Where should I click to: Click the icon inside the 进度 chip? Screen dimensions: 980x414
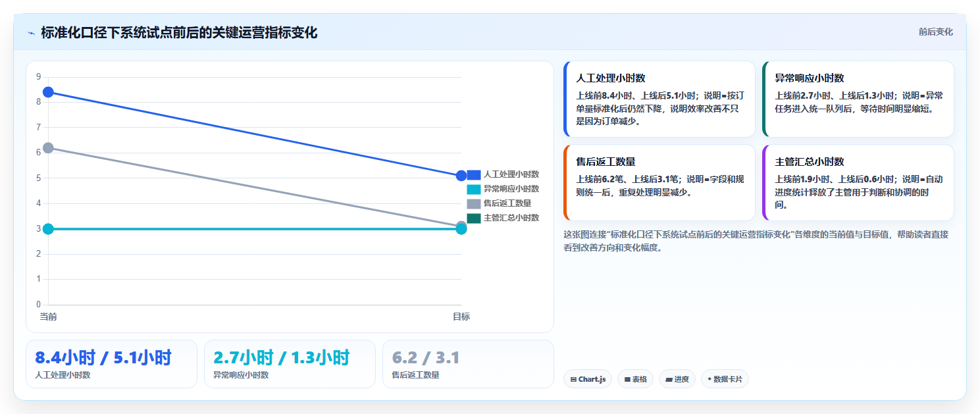(669, 380)
